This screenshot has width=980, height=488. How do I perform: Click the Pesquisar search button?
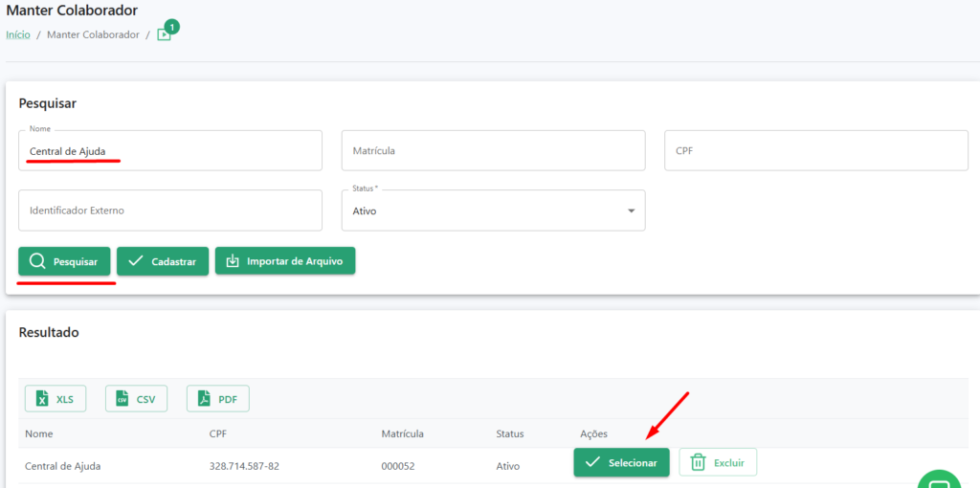(64, 261)
